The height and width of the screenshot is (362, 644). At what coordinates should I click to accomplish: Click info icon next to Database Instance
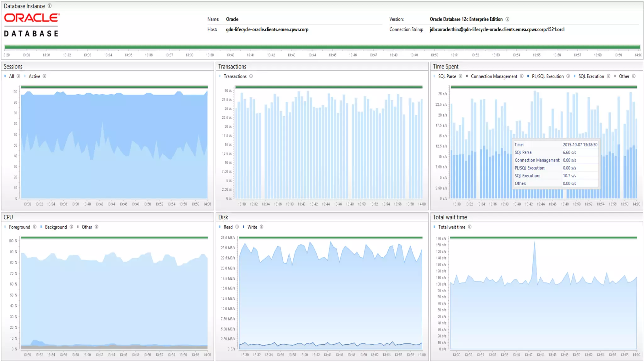click(50, 6)
